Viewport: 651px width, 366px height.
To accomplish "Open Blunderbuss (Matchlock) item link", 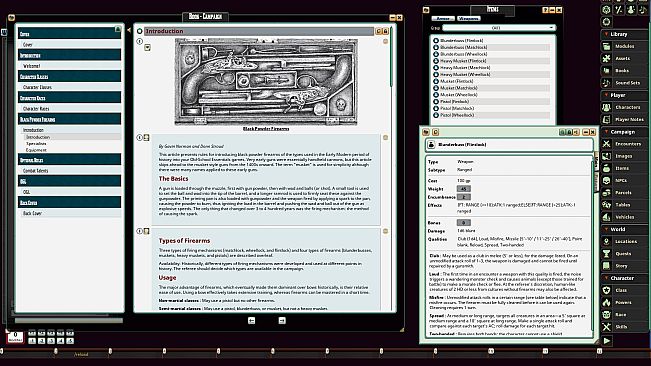I will pos(436,47).
